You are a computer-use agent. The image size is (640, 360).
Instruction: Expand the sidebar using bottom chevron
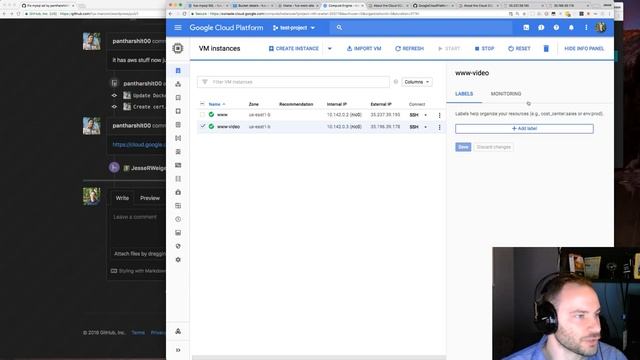coord(178,350)
